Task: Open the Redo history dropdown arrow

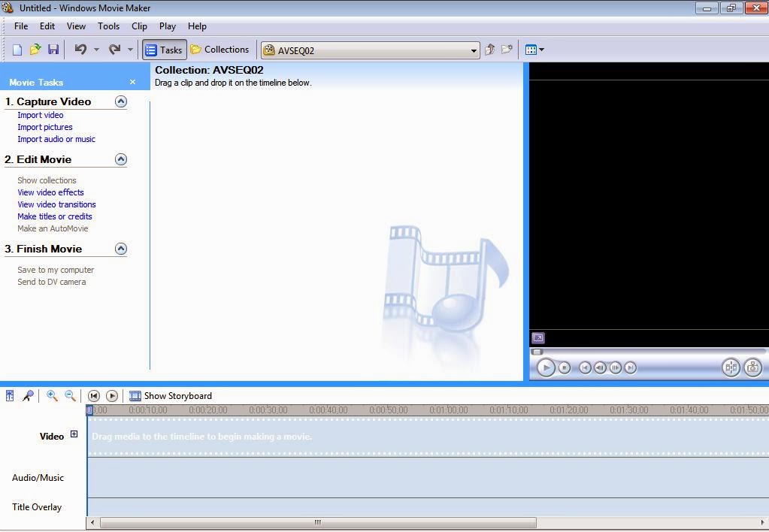Action: tap(130, 50)
